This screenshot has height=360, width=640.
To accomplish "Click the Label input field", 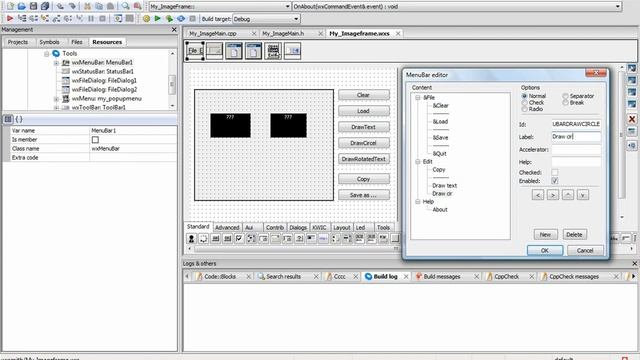I will click(576, 137).
